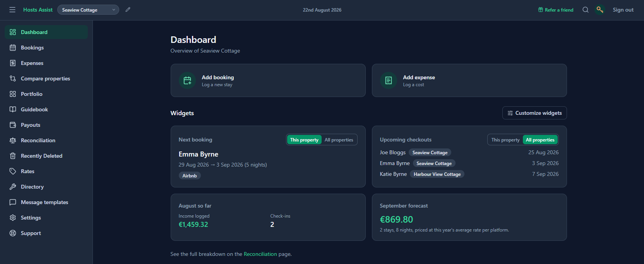Screen dimensions: 644x264
Task: Select This property in Next booking widget
Action: pyautogui.click(x=304, y=140)
